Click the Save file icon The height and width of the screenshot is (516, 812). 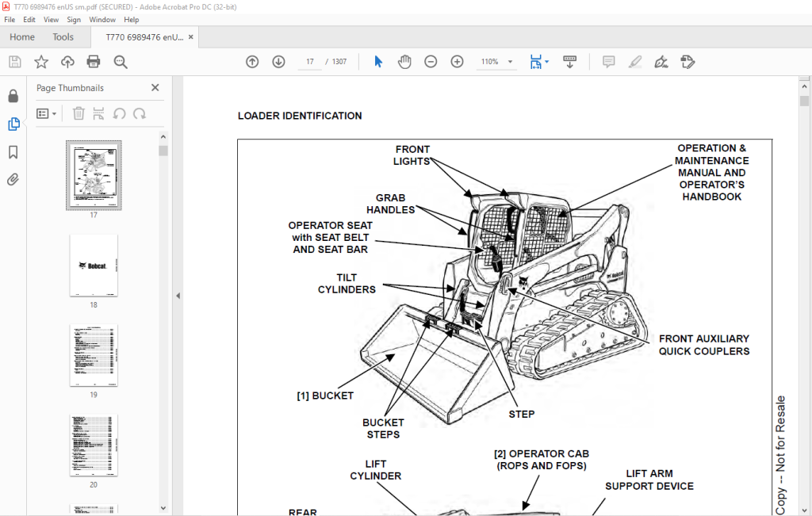15,62
